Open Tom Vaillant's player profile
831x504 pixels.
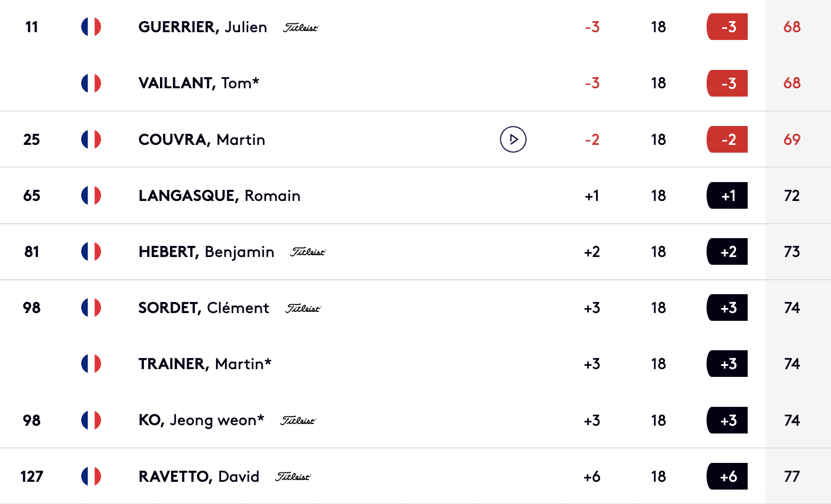tap(198, 83)
